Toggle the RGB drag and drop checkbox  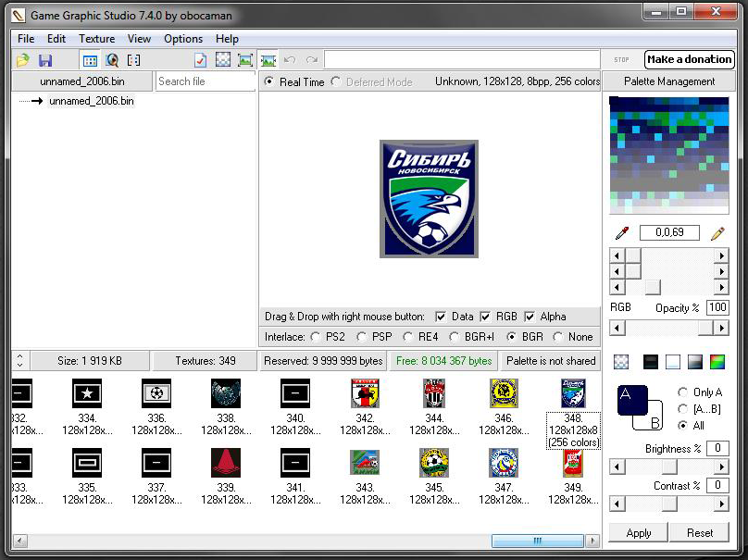[485, 317]
